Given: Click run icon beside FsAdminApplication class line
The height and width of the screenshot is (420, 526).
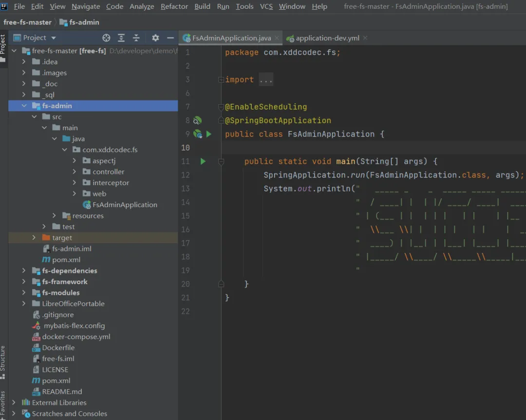Looking at the screenshot, I should 209,134.
